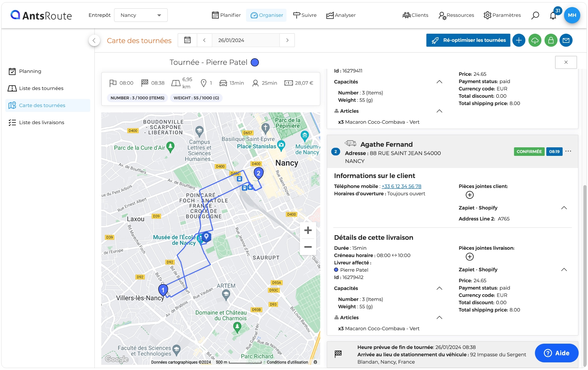Open the Analyser tab
The image size is (588, 370).
[341, 15]
